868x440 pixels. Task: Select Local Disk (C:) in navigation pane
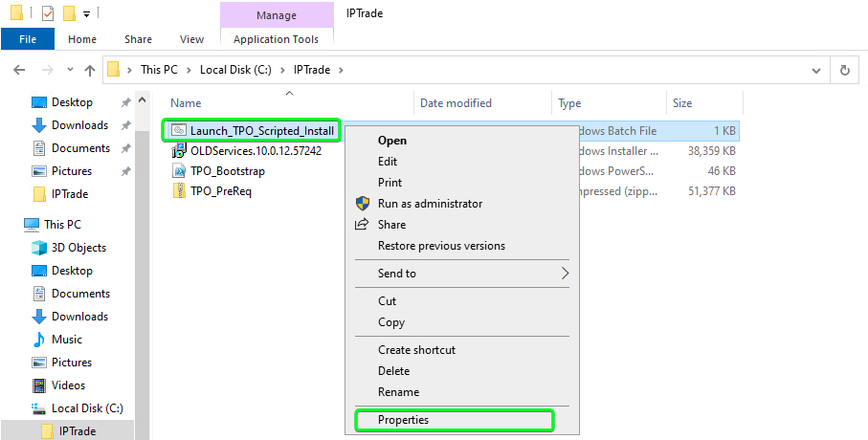(x=87, y=408)
